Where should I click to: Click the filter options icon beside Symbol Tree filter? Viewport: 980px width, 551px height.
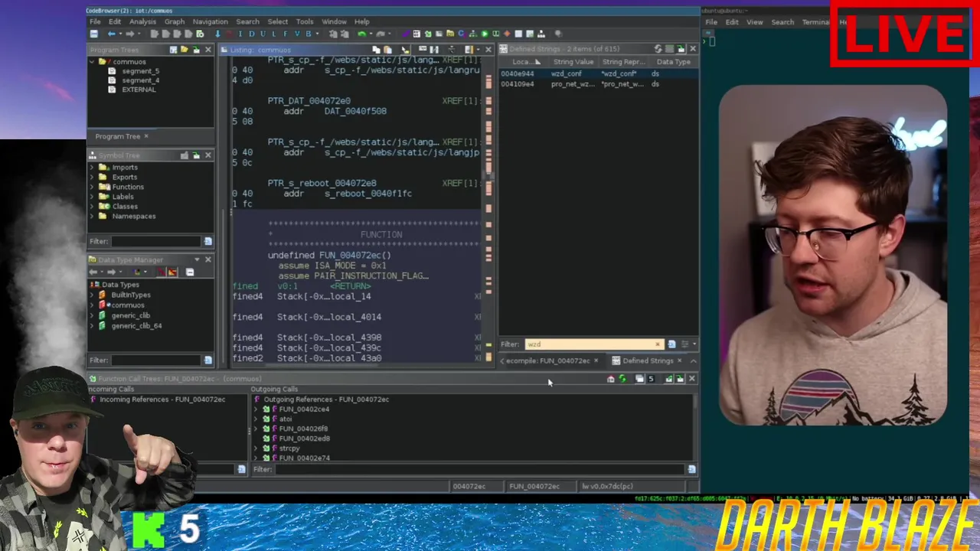(207, 241)
